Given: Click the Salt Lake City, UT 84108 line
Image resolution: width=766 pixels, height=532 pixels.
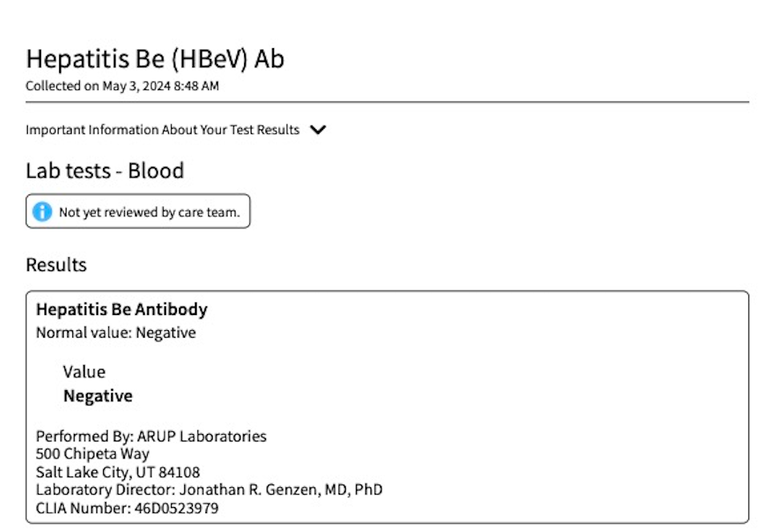Looking at the screenshot, I should point(118,472).
